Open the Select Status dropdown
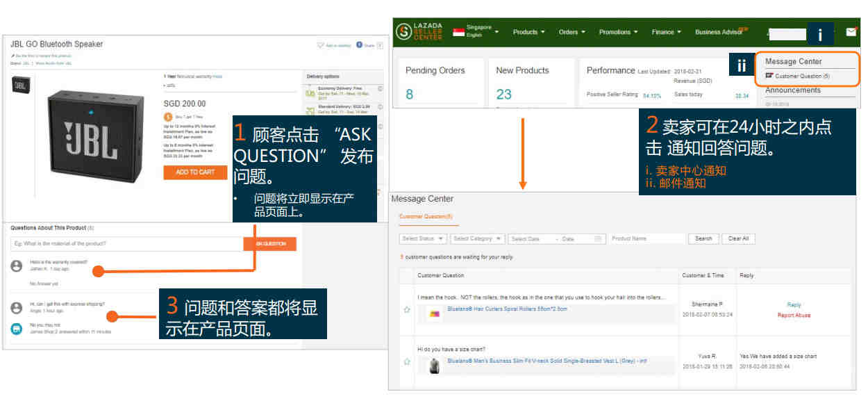This screenshot has height=401, width=868. (x=423, y=238)
